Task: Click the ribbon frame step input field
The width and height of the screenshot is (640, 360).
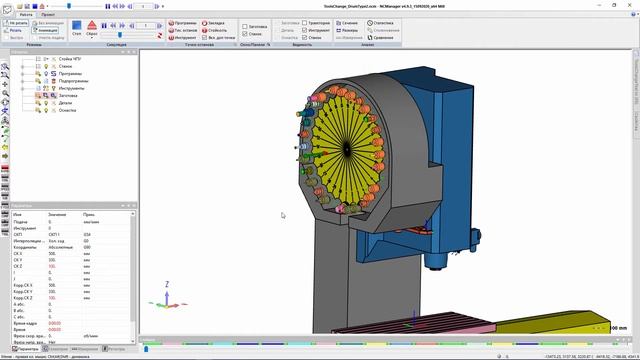Action: pyautogui.click(x=145, y=26)
